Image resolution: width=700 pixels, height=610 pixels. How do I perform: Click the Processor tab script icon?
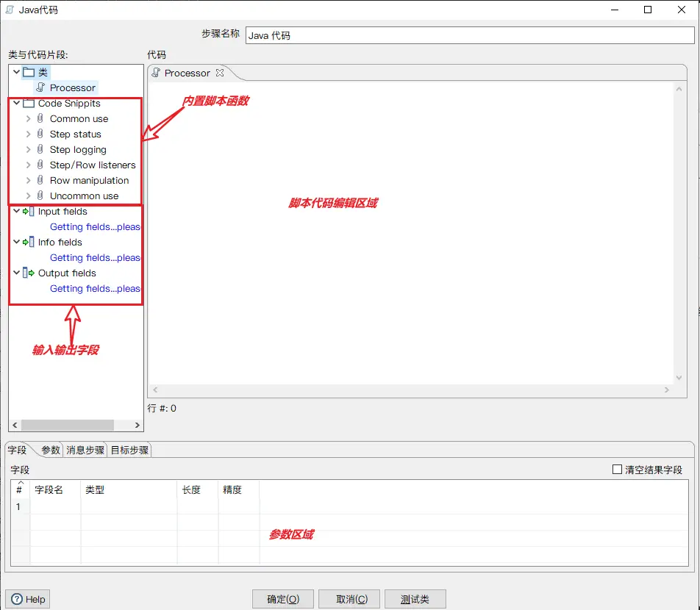[156, 73]
